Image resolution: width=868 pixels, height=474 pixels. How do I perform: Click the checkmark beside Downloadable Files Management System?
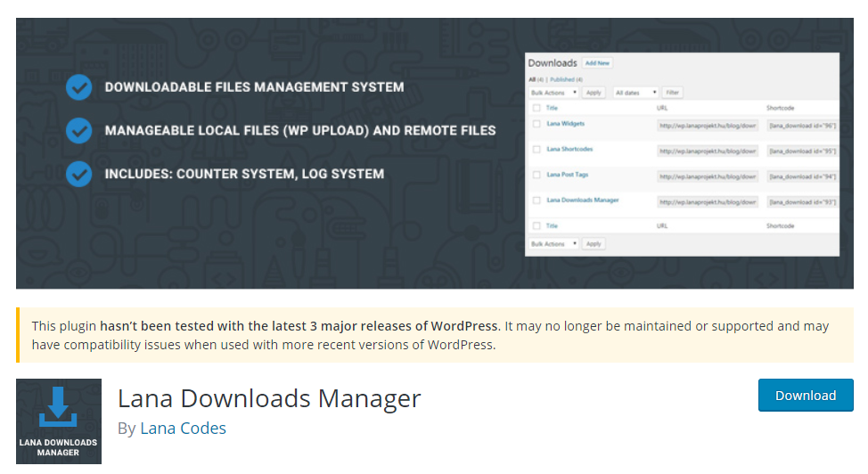click(79, 87)
